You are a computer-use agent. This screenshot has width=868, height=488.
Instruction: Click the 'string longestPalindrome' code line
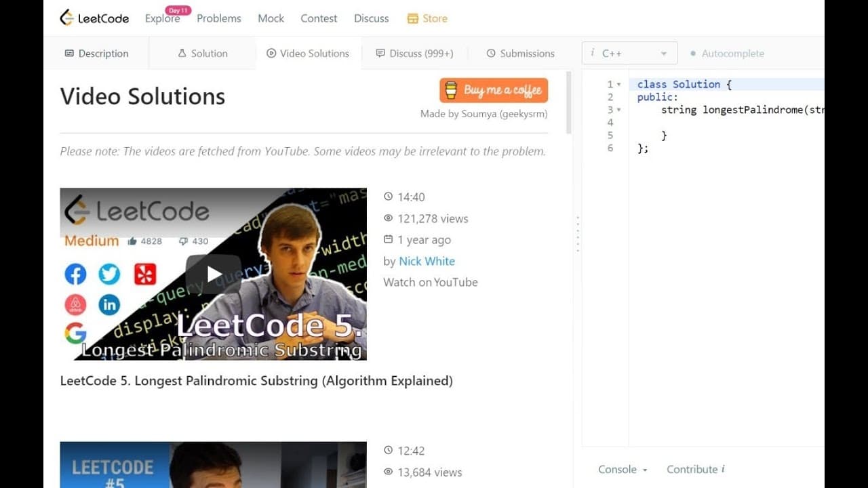pyautogui.click(x=743, y=110)
